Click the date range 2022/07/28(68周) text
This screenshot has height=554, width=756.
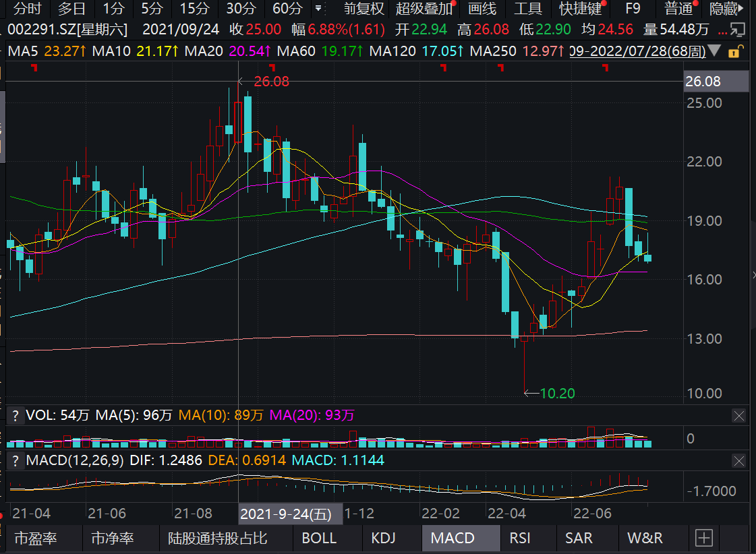[638, 51]
